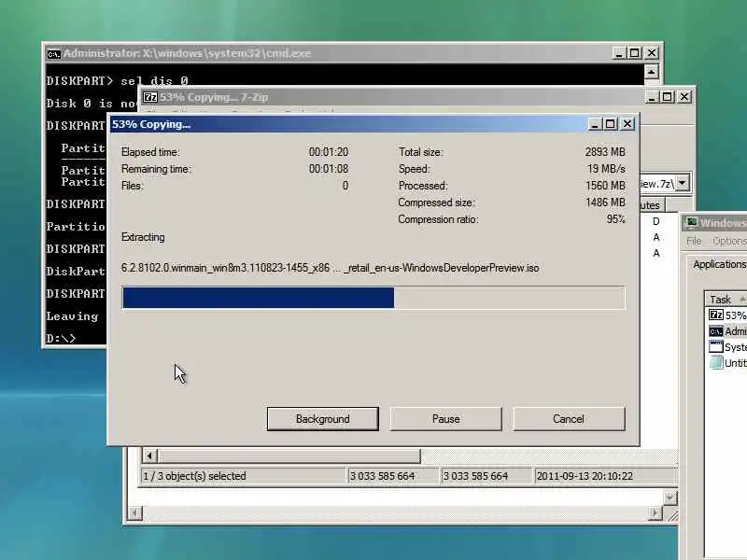Screen dimensions: 747x560
Task: Select the Admin cmd task entry
Action: (x=727, y=331)
